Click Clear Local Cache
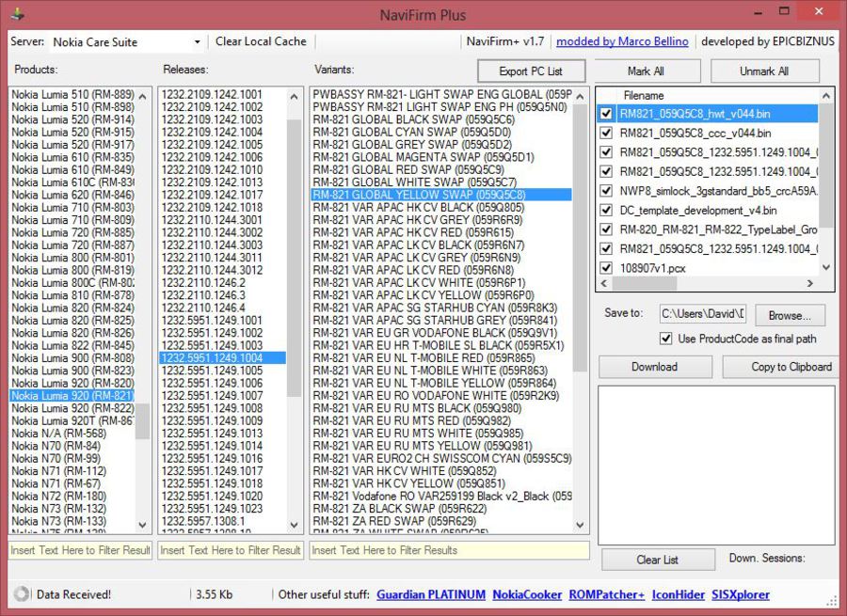Viewport: 847px width, 616px height. coord(261,41)
